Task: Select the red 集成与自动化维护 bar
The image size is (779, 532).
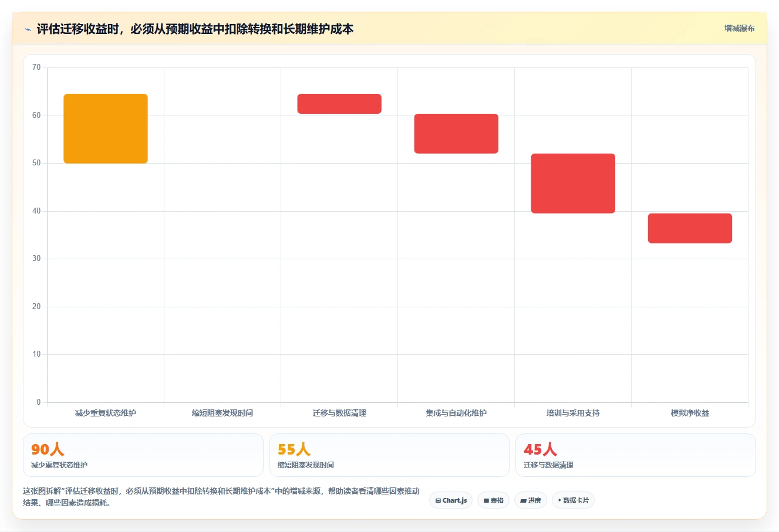Action: click(x=456, y=134)
